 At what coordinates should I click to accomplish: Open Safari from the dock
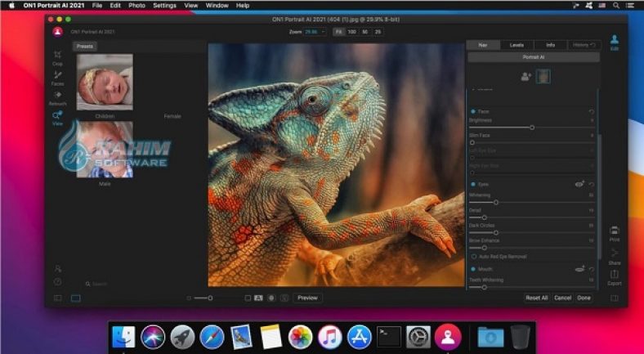pos(212,337)
